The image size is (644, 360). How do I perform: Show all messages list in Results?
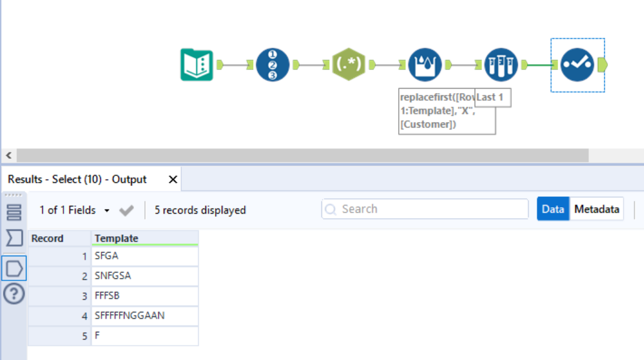(x=13, y=213)
